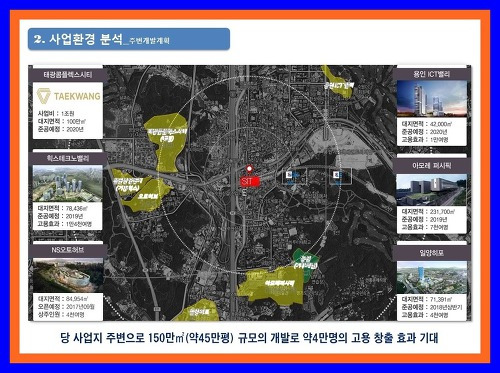This screenshot has width=500, height=373.
Task: Select the 태광콤플렉스시티 card header
Action: pyautogui.click(x=68, y=75)
